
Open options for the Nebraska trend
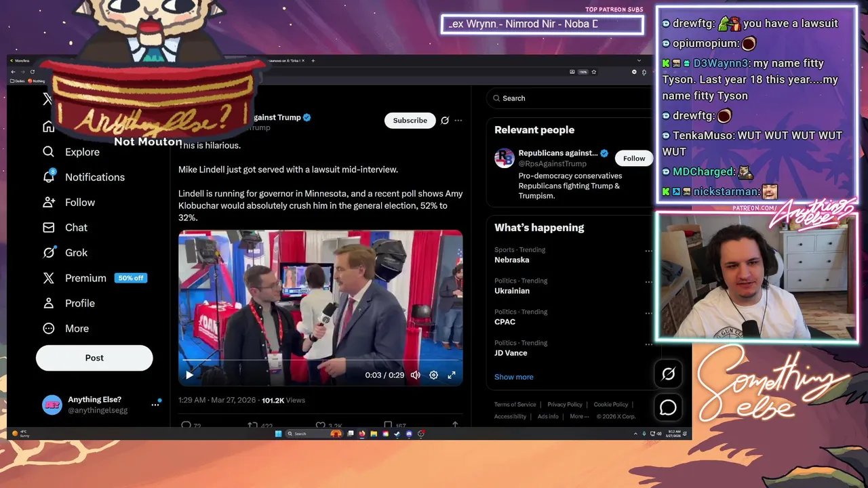tap(648, 251)
